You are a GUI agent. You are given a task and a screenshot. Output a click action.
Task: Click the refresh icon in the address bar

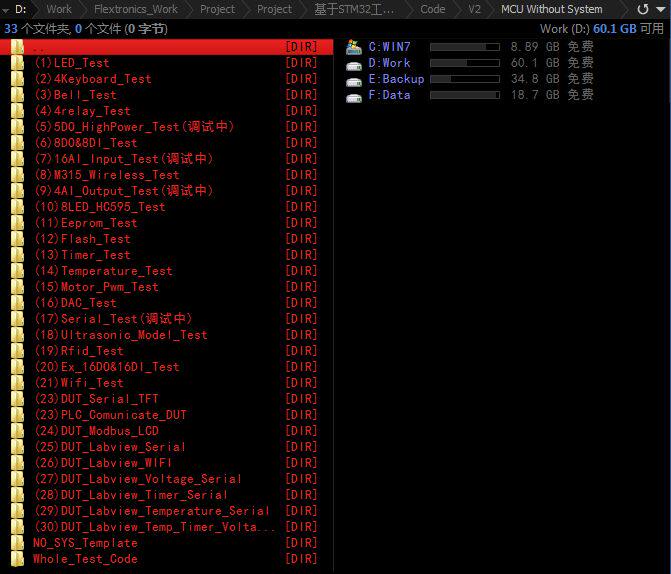pyautogui.click(x=643, y=9)
